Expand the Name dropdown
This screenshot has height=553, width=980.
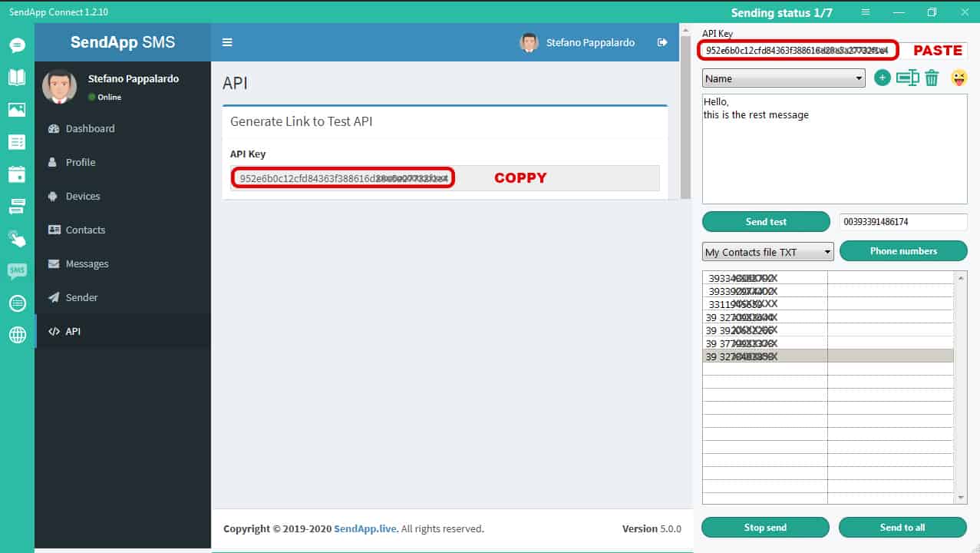[x=784, y=78]
